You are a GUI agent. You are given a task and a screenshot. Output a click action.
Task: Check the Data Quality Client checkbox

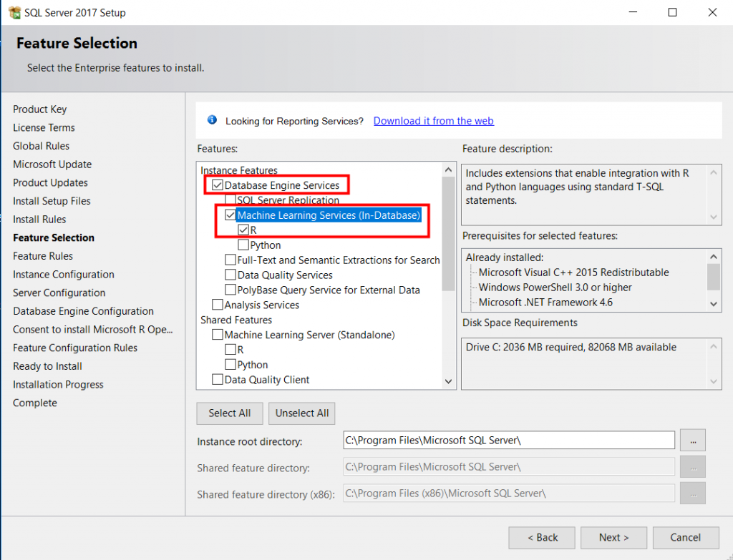[x=218, y=379]
